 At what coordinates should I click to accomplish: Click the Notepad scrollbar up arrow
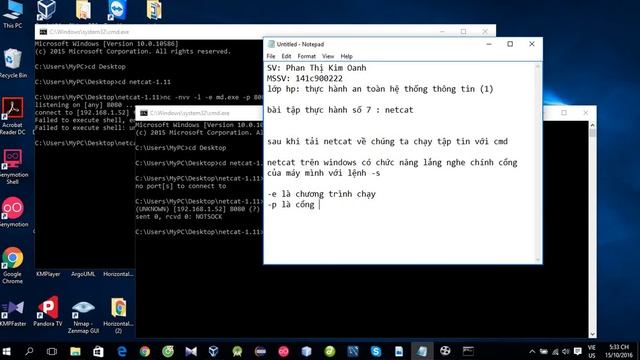coord(538,67)
